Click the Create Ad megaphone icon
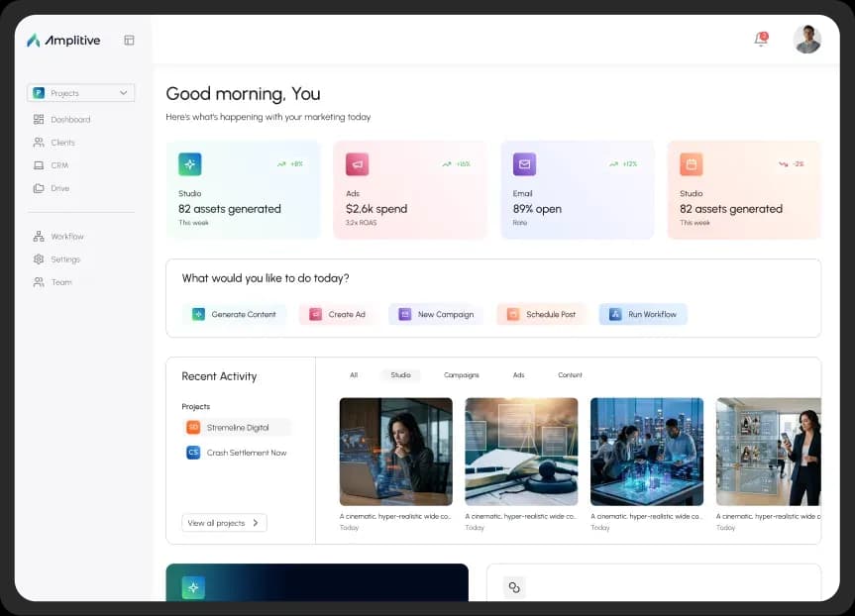The width and height of the screenshot is (855, 616). click(x=315, y=314)
